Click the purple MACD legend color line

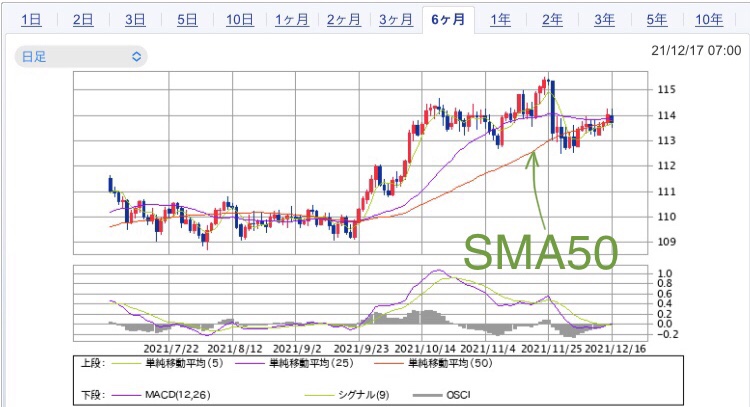pos(127,396)
